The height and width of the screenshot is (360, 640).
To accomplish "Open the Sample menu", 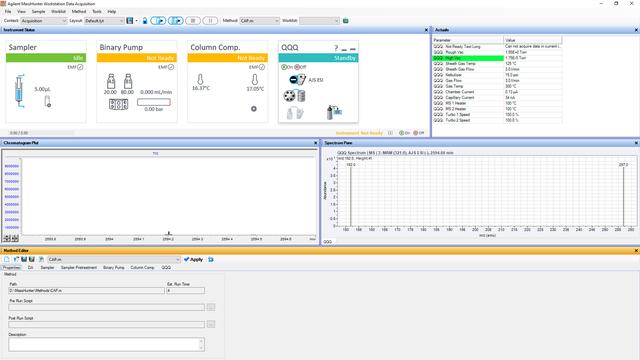I will [x=38, y=11].
